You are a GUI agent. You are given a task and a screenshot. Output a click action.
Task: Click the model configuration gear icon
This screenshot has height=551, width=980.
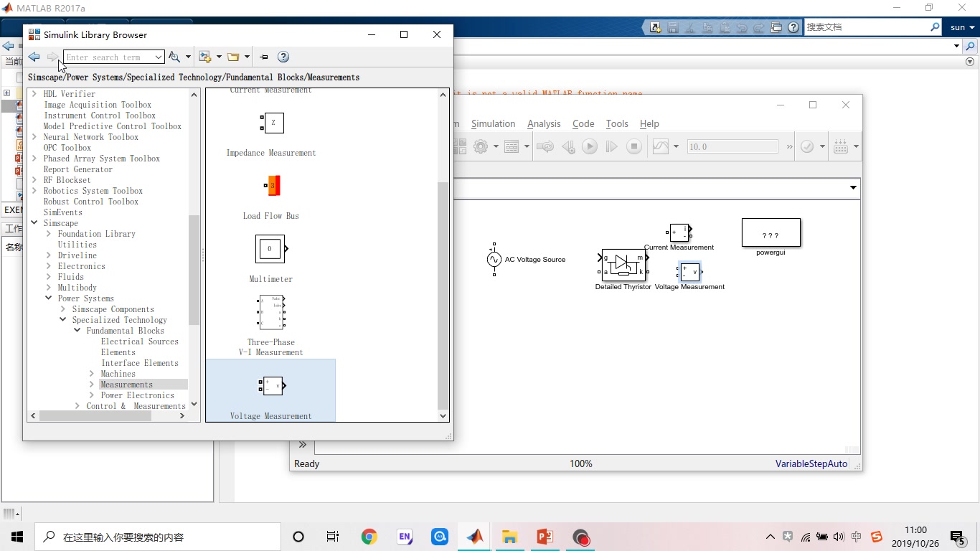point(481,146)
